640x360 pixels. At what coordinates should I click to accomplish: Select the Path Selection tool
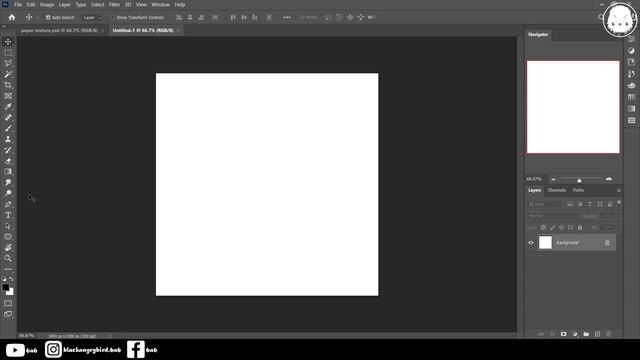coord(8,226)
